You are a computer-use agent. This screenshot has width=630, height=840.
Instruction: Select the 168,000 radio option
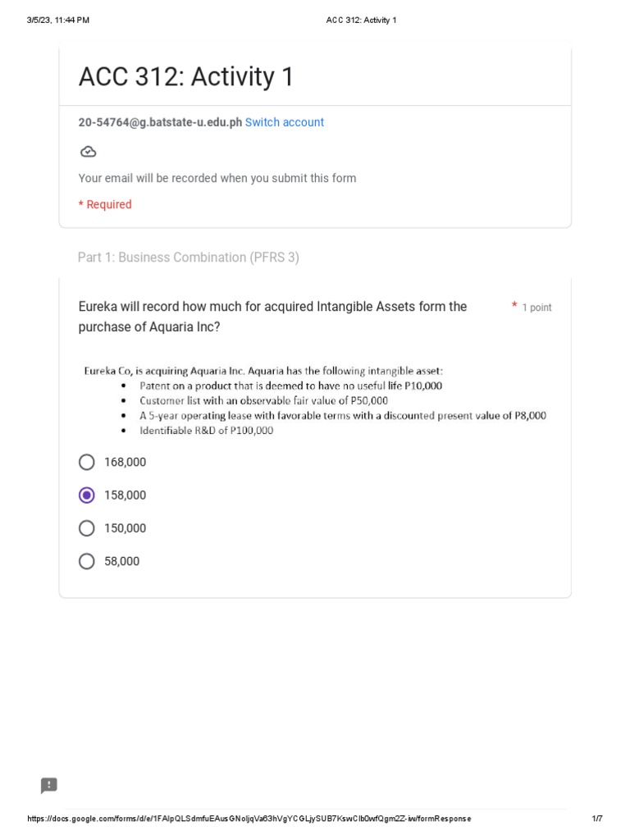coord(87,463)
